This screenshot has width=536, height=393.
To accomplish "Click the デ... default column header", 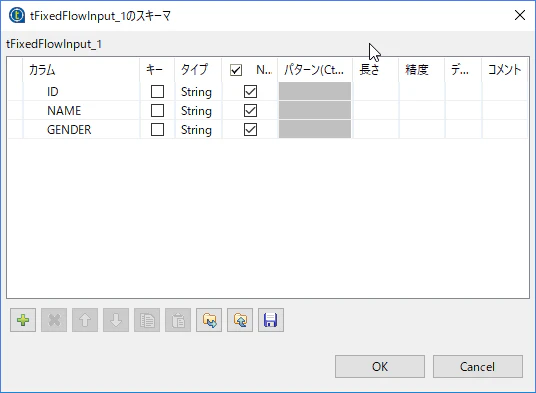I will click(x=463, y=70).
